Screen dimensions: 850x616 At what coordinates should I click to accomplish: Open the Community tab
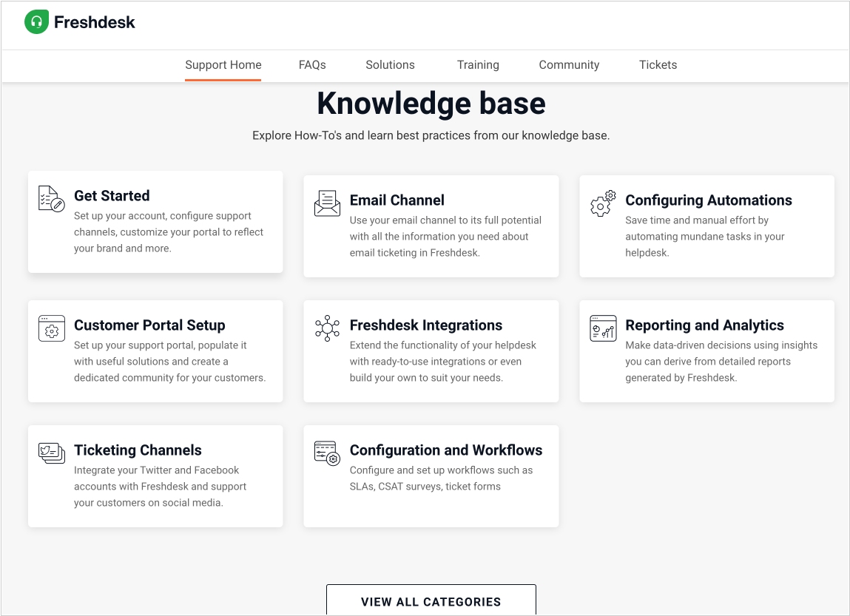pyautogui.click(x=569, y=65)
